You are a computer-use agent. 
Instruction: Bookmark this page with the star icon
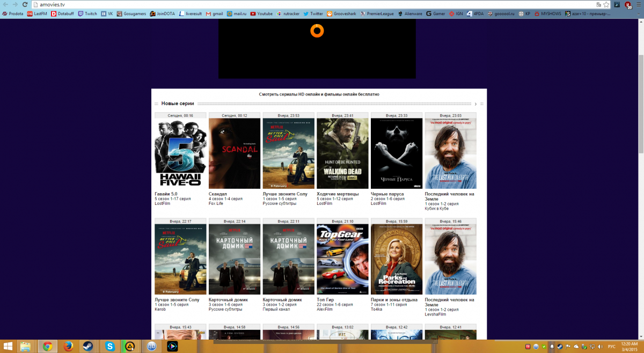(x=606, y=4)
